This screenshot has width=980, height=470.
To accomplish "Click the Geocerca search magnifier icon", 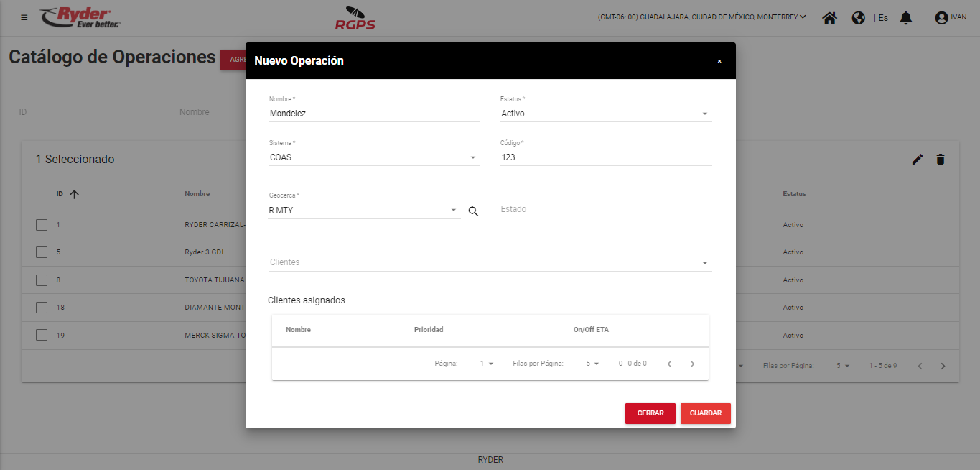I will coord(473,211).
